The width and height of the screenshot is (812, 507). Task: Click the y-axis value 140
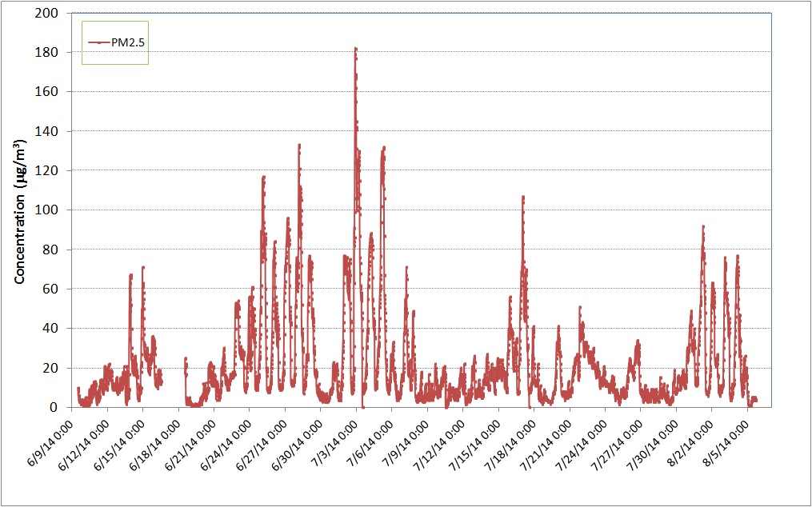[x=46, y=131]
